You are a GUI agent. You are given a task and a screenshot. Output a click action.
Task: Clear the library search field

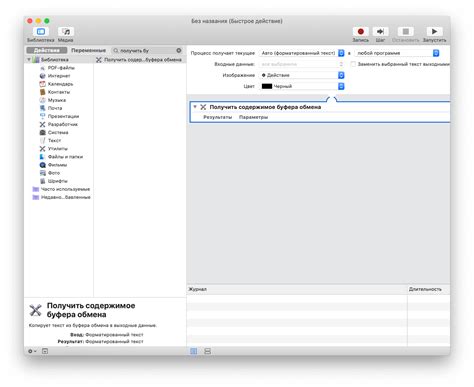[x=179, y=51]
